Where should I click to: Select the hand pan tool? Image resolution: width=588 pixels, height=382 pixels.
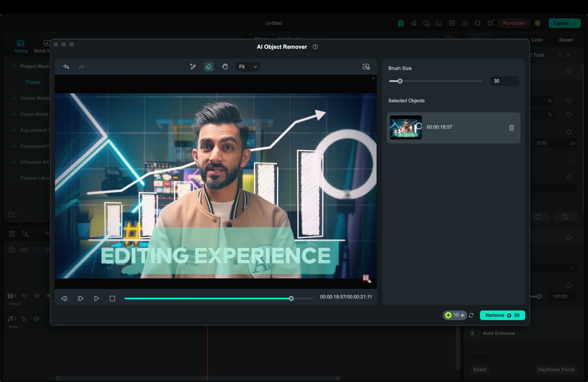pyautogui.click(x=225, y=67)
